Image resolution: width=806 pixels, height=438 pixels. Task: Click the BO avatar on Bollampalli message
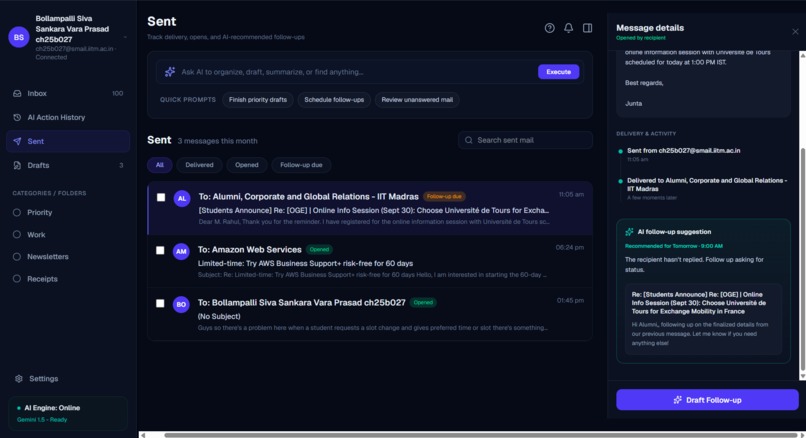pos(181,304)
